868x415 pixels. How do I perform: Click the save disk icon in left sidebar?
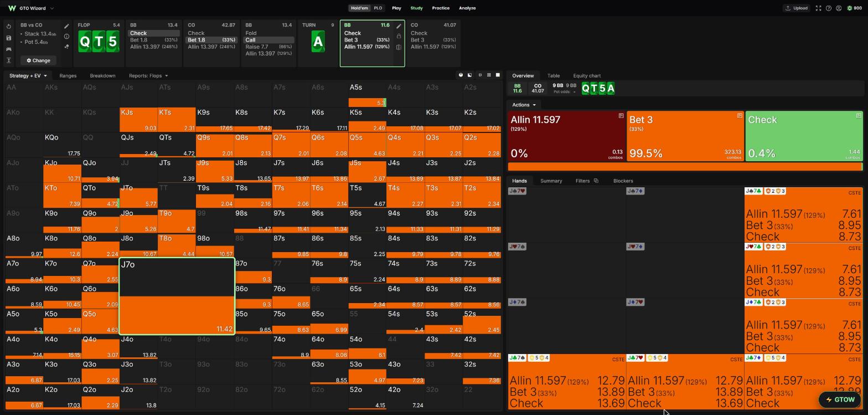[9, 38]
